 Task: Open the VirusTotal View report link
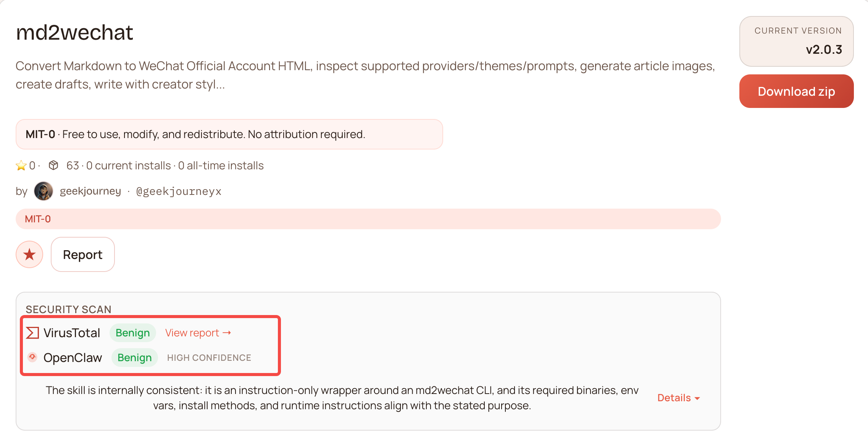pyautogui.click(x=192, y=333)
